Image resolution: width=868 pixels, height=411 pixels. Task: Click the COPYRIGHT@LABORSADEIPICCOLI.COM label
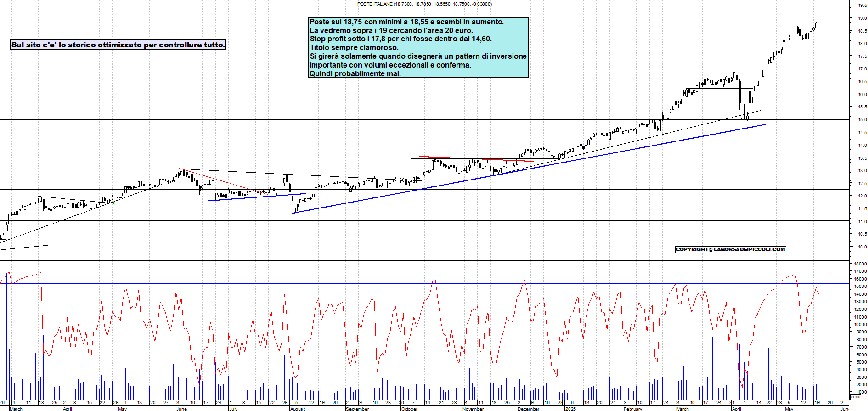pos(731,249)
